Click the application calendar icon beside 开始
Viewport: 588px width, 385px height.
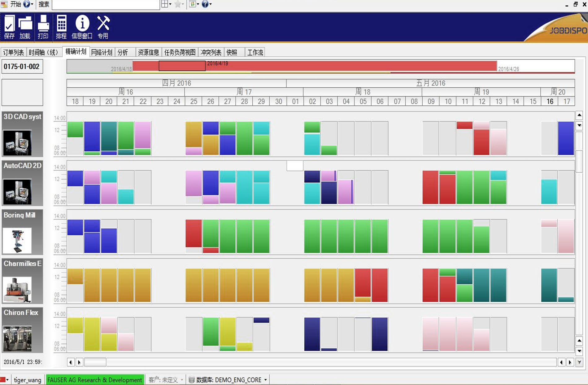[4, 4]
